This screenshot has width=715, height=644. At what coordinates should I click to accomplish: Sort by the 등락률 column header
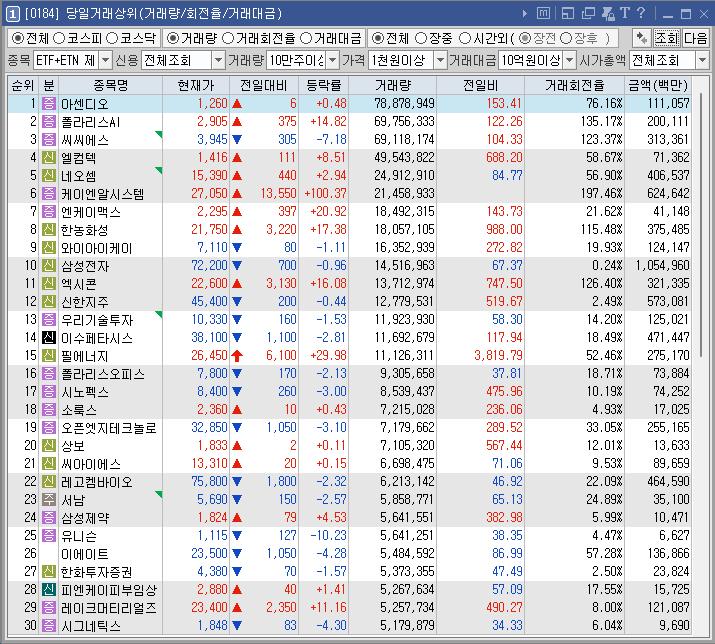323,85
